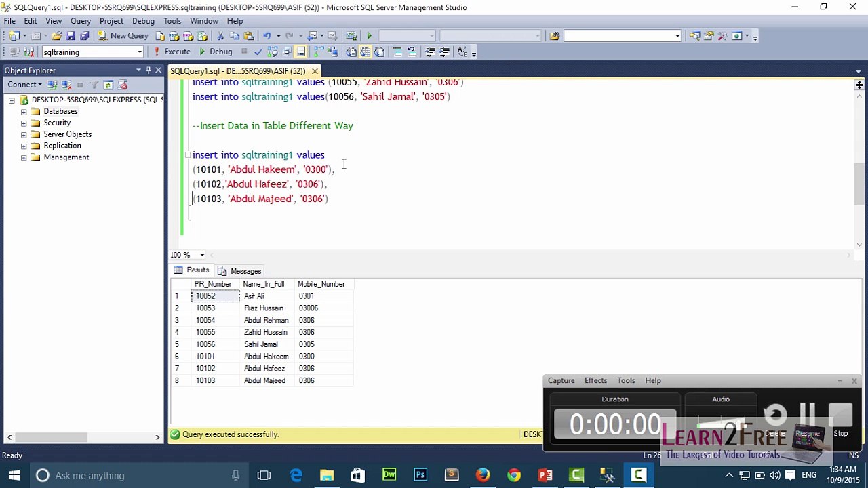Click the Refresh icon in Object Explorer
Image resolution: width=868 pixels, height=488 pixels.
pyautogui.click(x=108, y=85)
